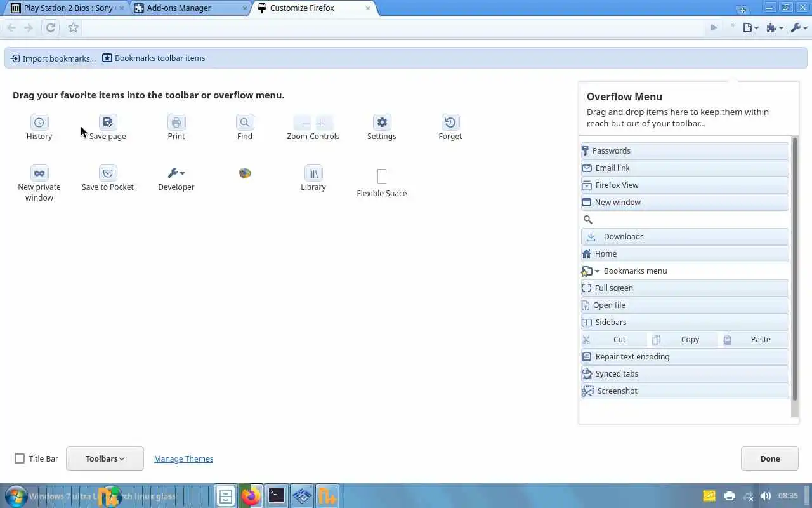Click Cut in the edit controls

pos(615,339)
